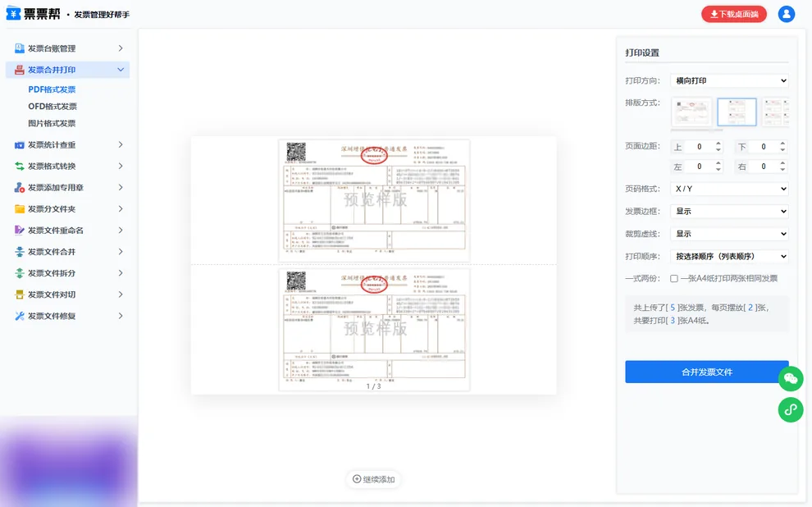Screen dimensions: 812x507
Task: Click the 发票文件对切 icon
Action: pos(20,295)
